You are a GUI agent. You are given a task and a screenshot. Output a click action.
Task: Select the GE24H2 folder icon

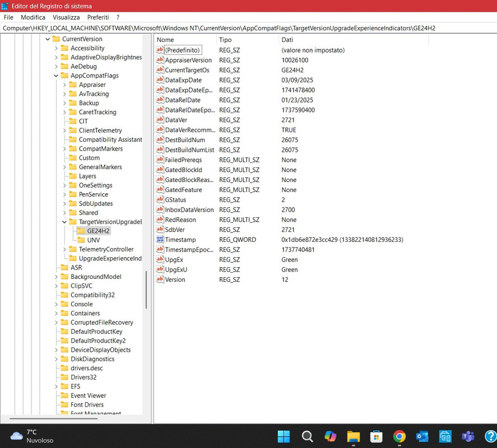click(81, 231)
